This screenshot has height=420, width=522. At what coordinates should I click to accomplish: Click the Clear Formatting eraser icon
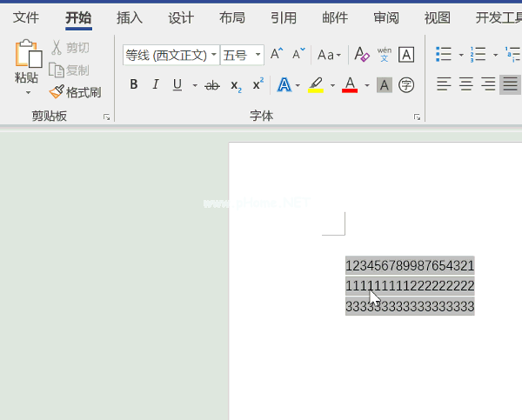click(x=362, y=55)
